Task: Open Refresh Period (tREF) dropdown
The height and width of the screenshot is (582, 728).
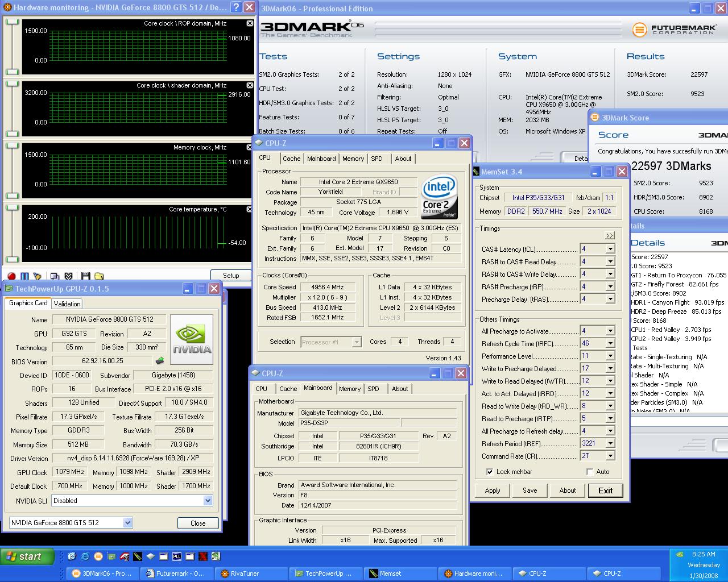Action: tap(610, 443)
